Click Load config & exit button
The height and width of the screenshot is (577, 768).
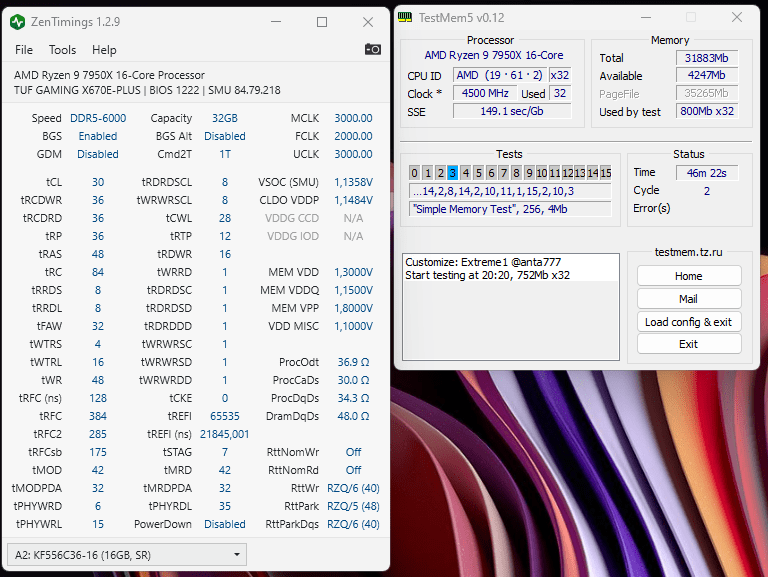coord(689,322)
